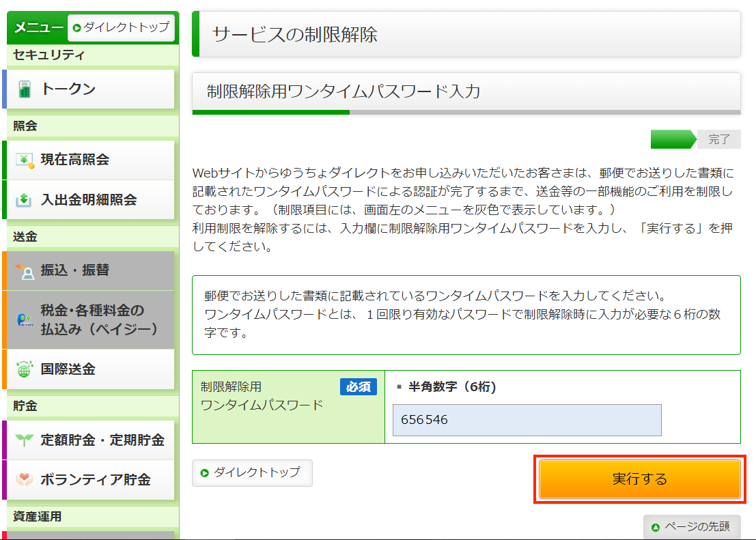756x540 pixels.
Task: Click the 定額貯金・定期貯金 sprout icon
Action: 23,440
